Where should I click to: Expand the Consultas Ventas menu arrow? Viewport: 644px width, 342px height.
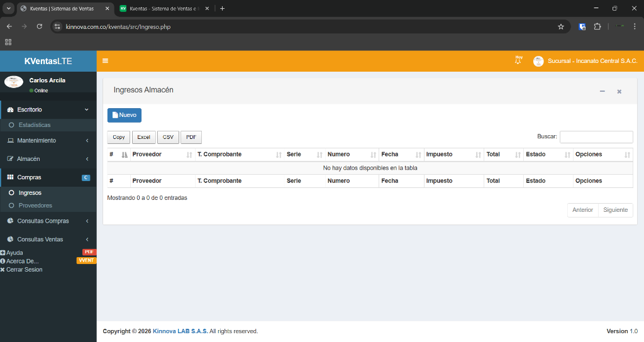(87, 240)
